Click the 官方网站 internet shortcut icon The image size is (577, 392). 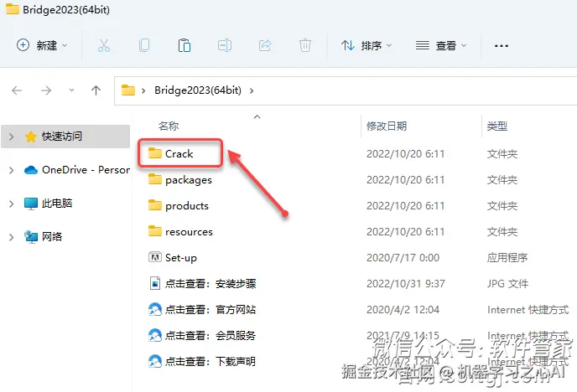155,309
